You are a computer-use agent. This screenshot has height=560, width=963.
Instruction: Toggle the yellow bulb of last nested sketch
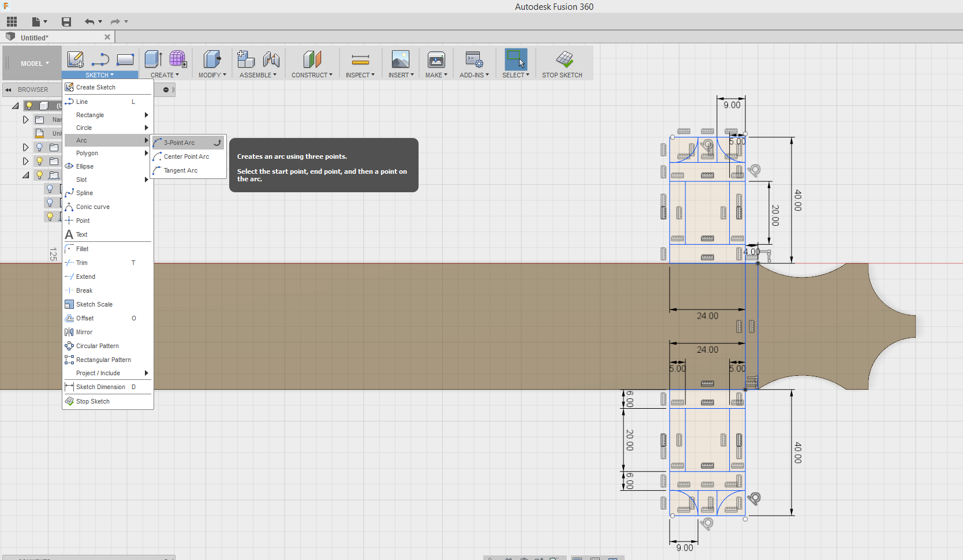(x=50, y=216)
